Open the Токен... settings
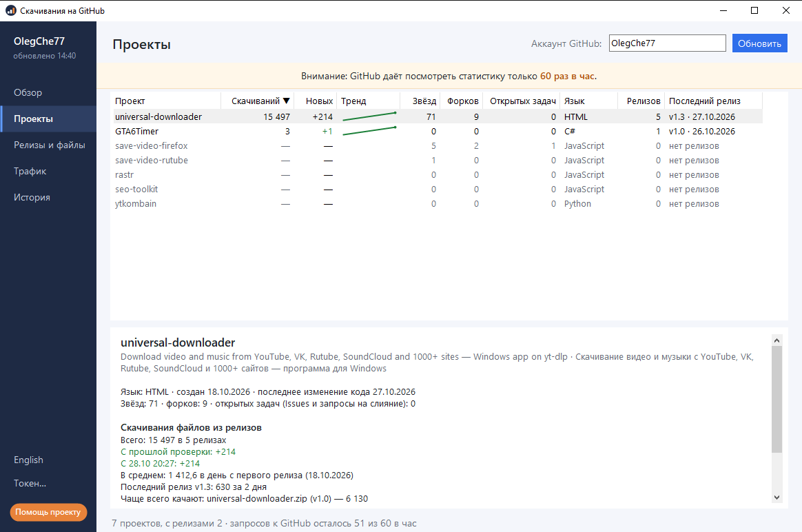Image resolution: width=802 pixels, height=532 pixels. [x=30, y=483]
